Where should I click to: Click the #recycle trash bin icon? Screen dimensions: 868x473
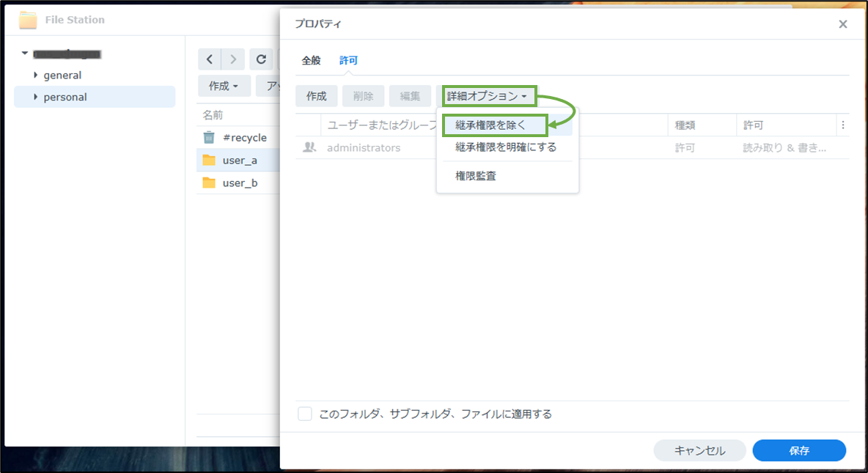point(209,137)
